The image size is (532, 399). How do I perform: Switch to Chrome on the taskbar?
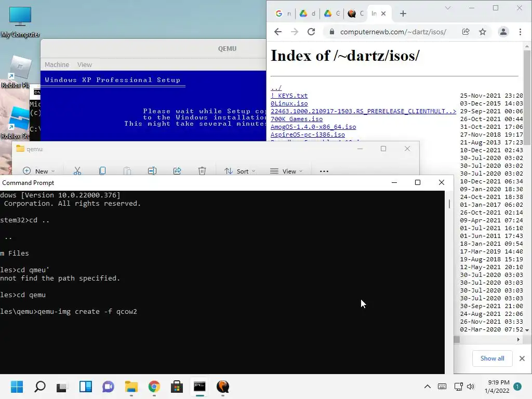pyautogui.click(x=154, y=387)
